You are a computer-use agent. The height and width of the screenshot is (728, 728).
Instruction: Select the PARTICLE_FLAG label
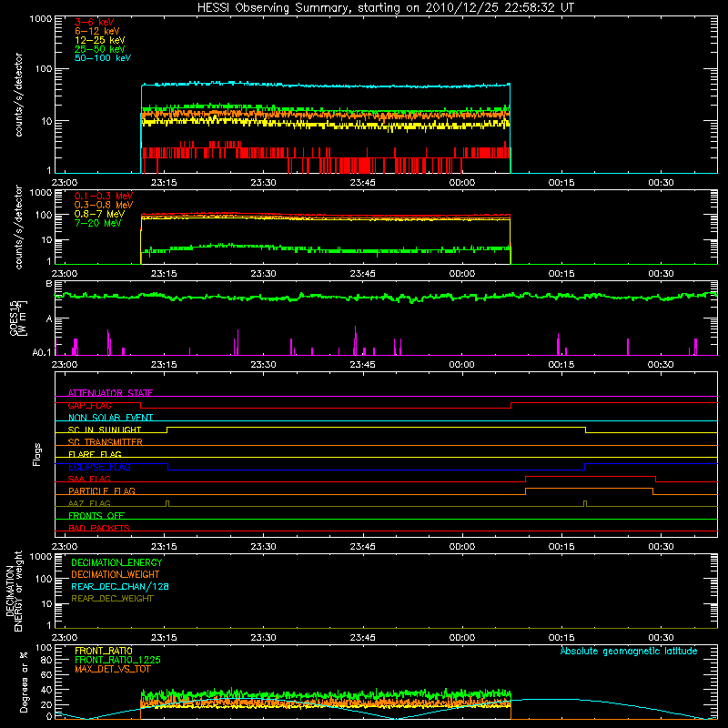point(102,490)
